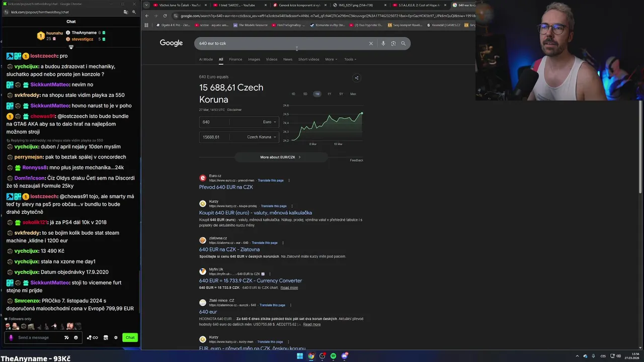644x362 pixels.
Task: Clear the Google search box text
Action: click(371, 43)
